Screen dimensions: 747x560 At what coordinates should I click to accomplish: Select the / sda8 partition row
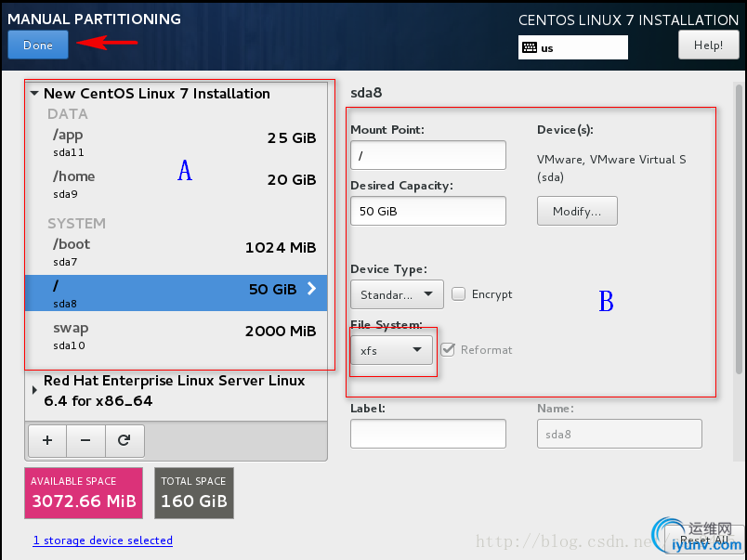click(177, 293)
